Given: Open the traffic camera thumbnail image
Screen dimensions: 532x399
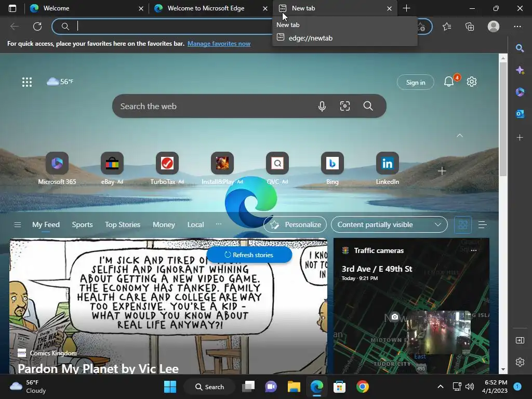Looking at the screenshot, I should 438,332.
